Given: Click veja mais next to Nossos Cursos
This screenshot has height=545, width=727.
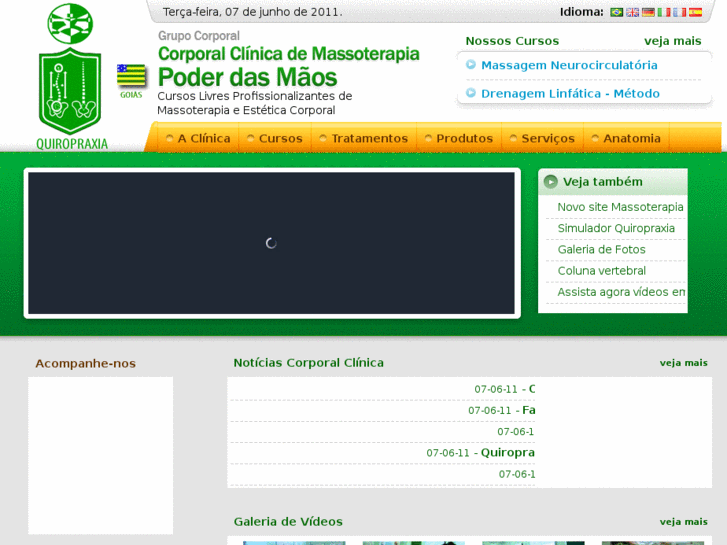Looking at the screenshot, I should 672,41.
